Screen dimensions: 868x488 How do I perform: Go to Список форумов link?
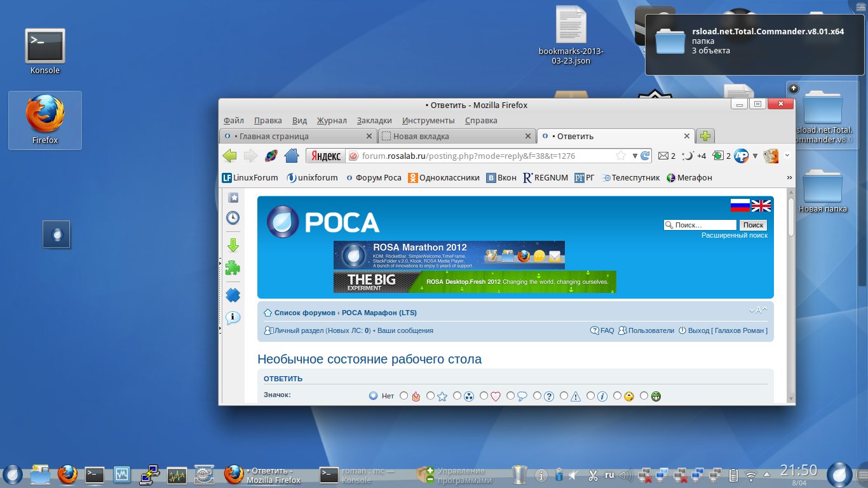coord(304,313)
